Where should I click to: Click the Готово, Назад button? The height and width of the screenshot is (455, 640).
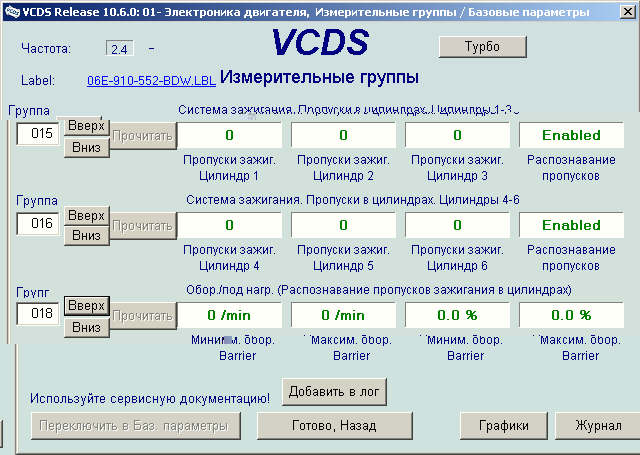tap(335, 426)
